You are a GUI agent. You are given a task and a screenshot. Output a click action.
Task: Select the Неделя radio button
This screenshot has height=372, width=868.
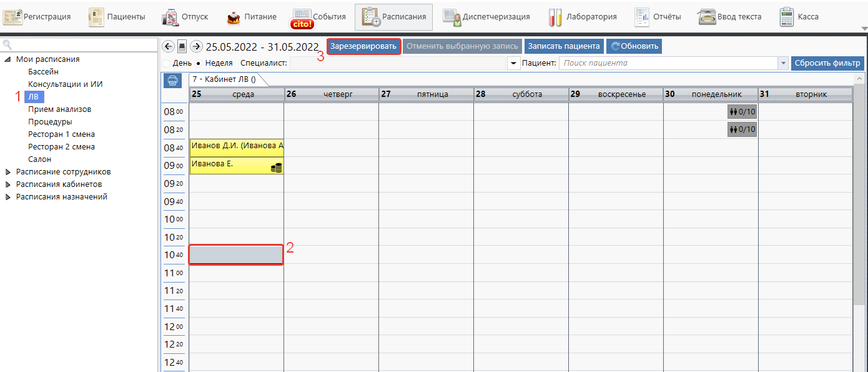[199, 63]
